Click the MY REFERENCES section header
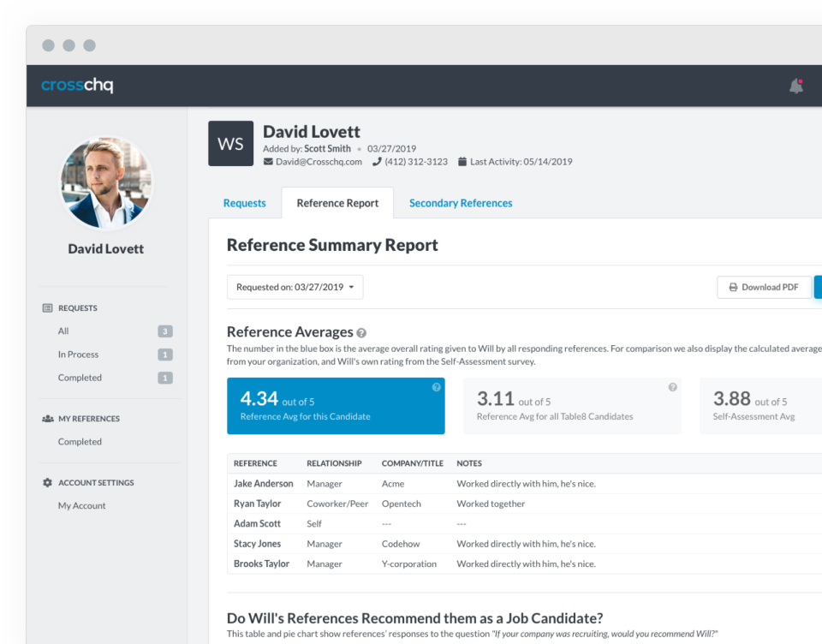The width and height of the screenshot is (822, 644). click(89, 419)
